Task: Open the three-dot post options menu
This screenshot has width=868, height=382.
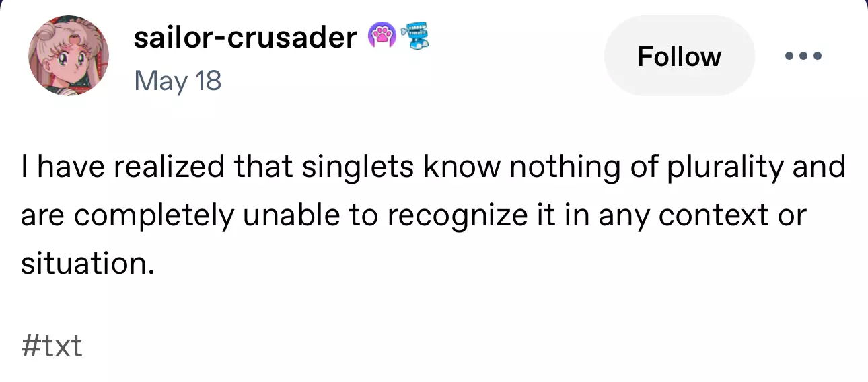Action: (803, 56)
